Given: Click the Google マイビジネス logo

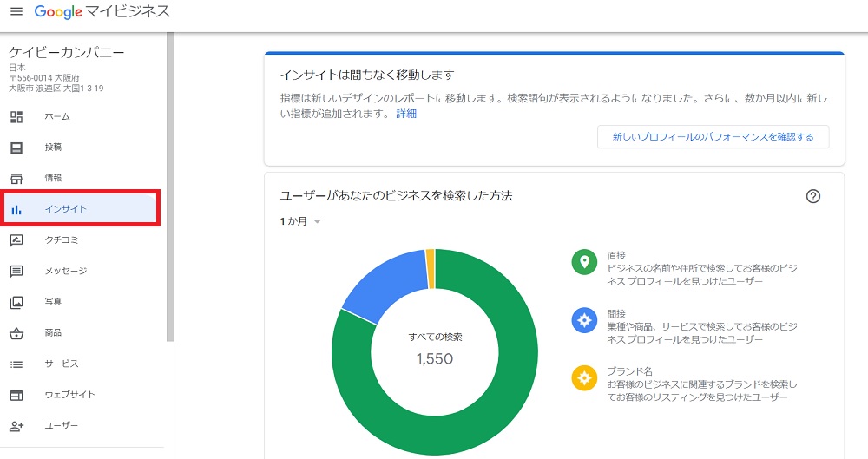Looking at the screenshot, I should [102, 11].
